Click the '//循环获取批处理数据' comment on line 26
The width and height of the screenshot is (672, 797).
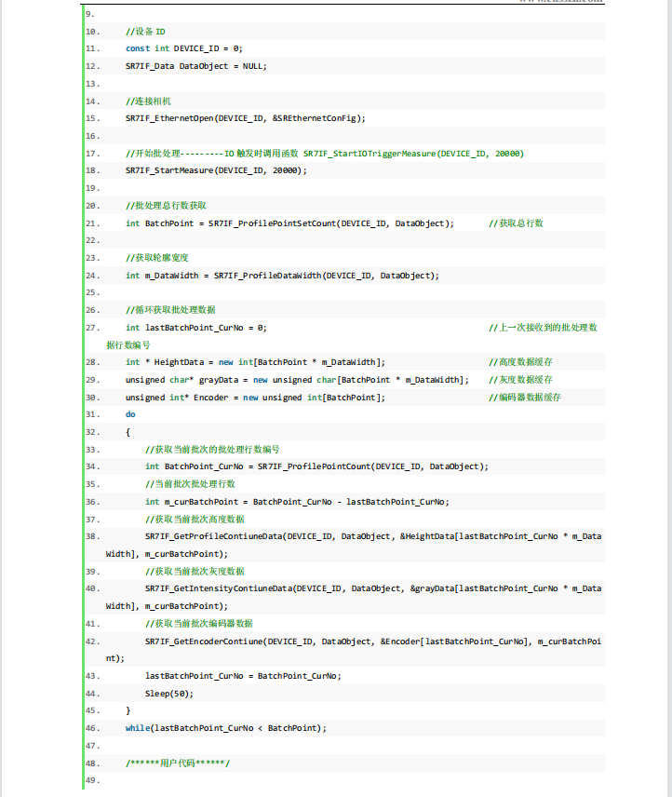(x=170, y=310)
